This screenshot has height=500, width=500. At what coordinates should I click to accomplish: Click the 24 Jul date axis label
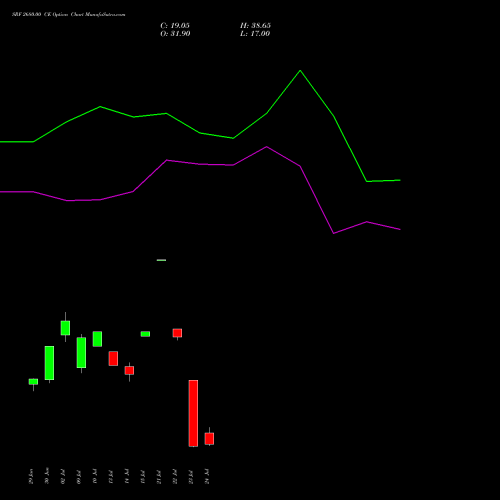[x=207, y=476]
